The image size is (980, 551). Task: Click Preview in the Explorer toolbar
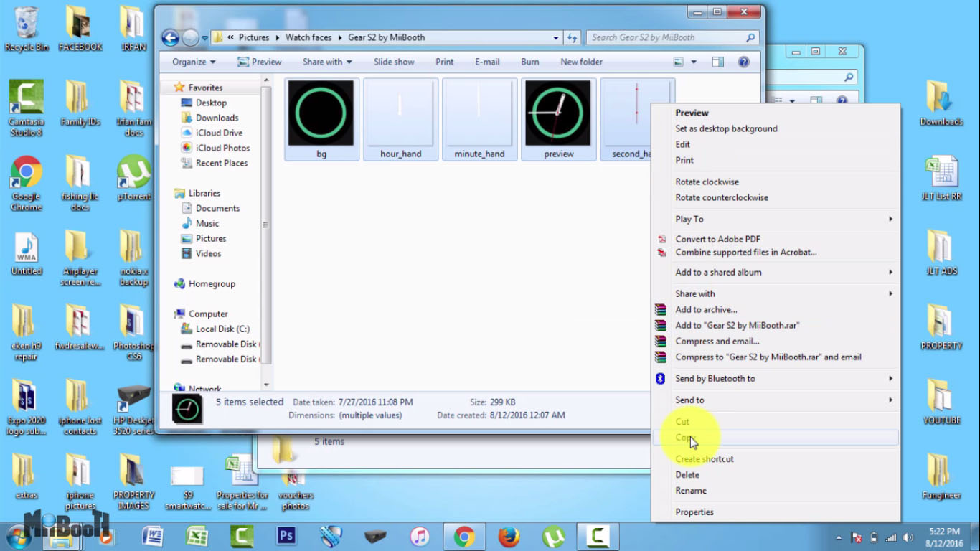[x=259, y=62]
